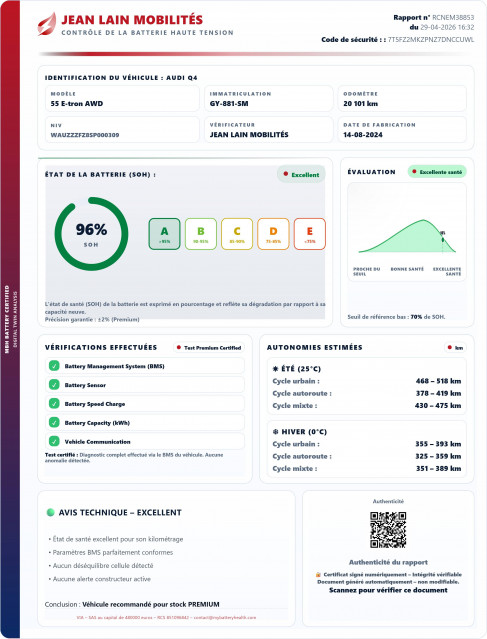487x639 pixels.
Task: Click the sun icon beside ÉTÉ (25°C)
Action: point(275,369)
